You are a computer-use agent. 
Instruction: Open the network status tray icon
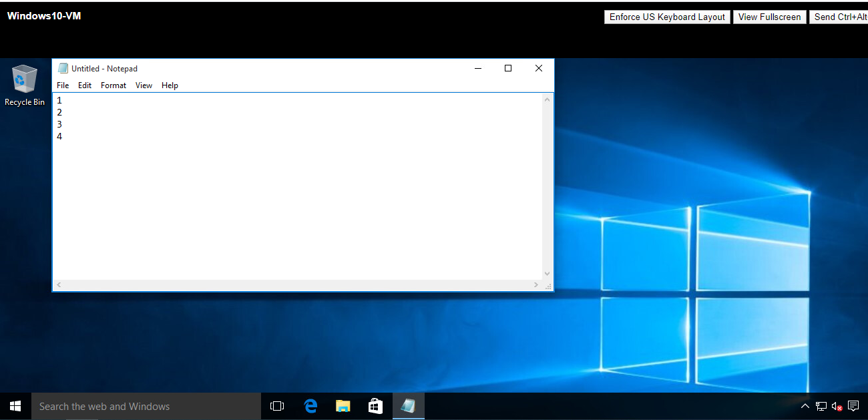pyautogui.click(x=821, y=406)
